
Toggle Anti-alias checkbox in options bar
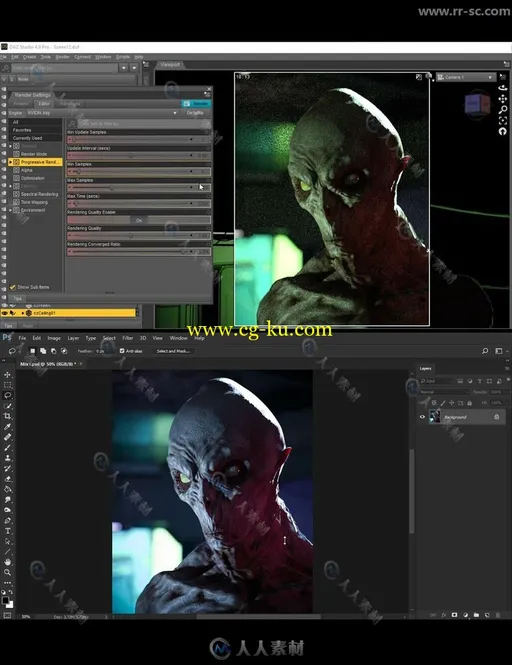pyautogui.click(x=122, y=351)
